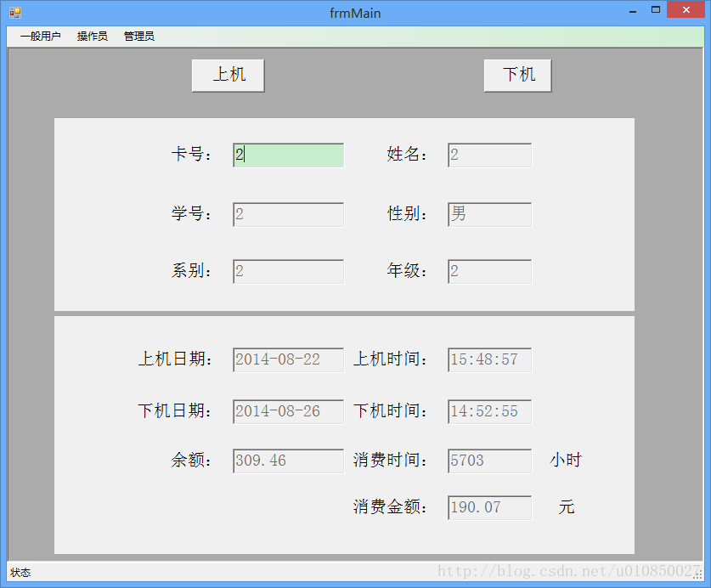Click the 消费金额 label text

(390, 506)
